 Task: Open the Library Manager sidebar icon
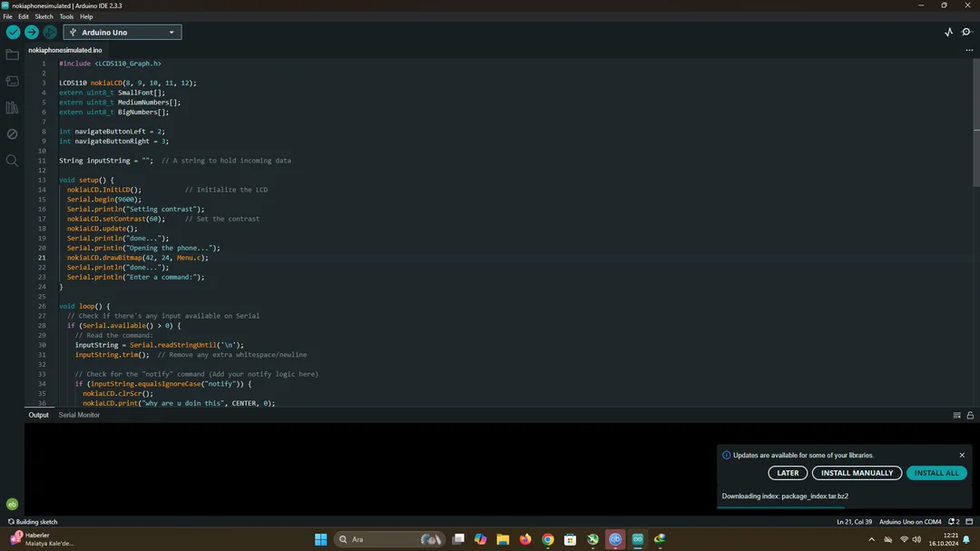pyautogui.click(x=12, y=108)
